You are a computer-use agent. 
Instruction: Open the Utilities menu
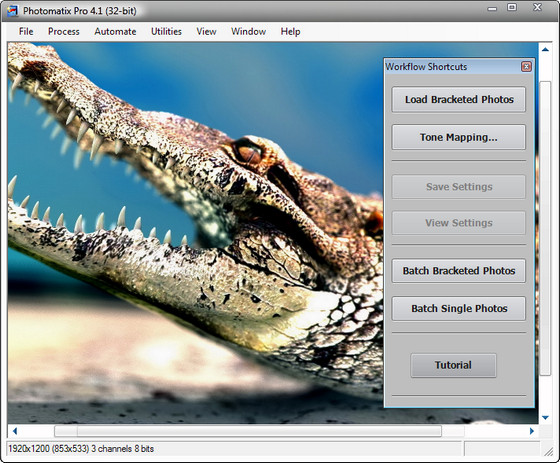(x=166, y=31)
